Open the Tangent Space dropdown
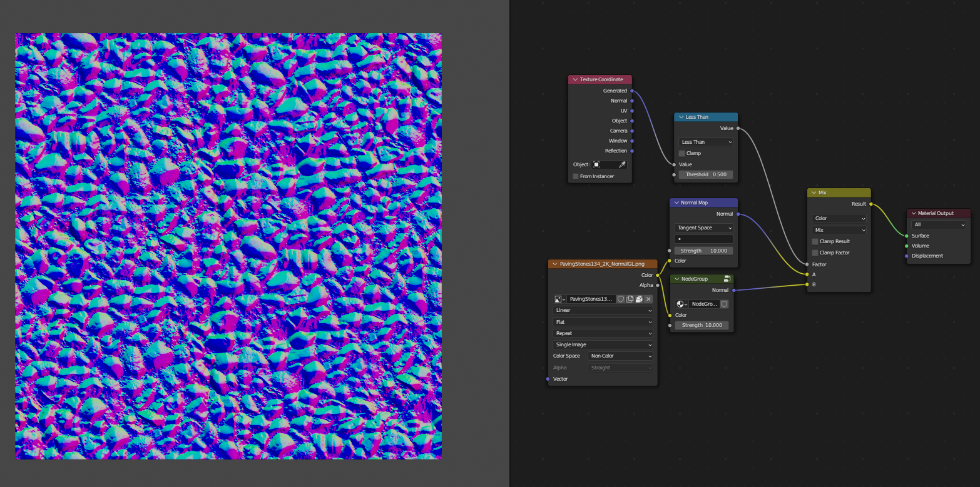The image size is (980, 487). click(703, 228)
